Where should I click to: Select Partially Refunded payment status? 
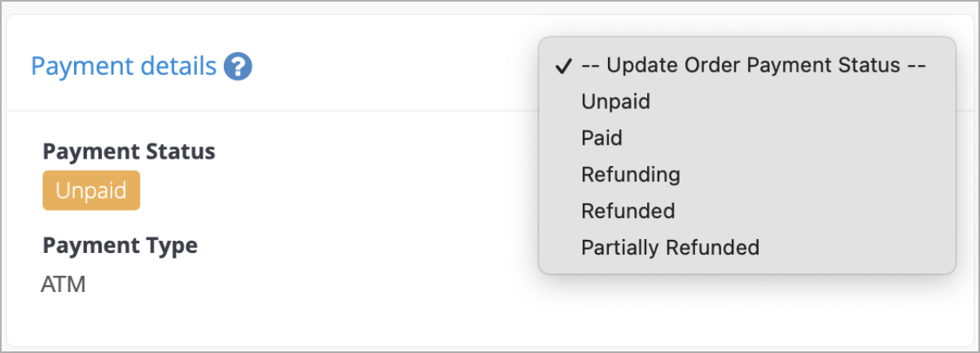[x=746, y=246]
